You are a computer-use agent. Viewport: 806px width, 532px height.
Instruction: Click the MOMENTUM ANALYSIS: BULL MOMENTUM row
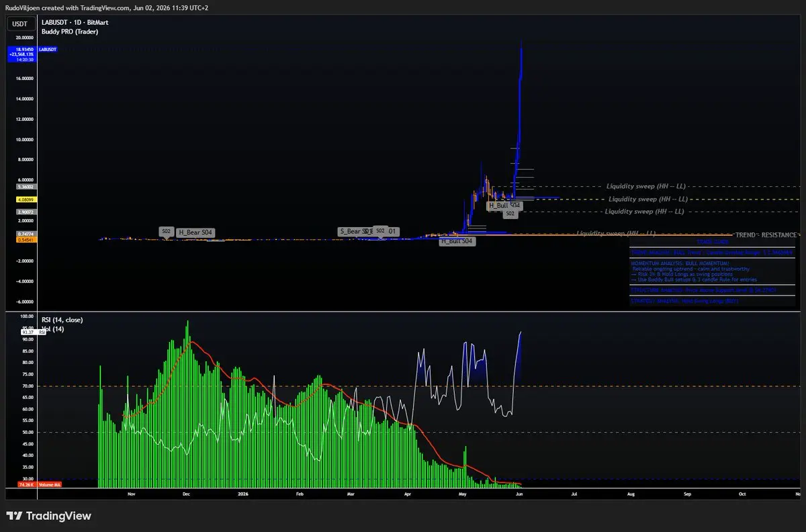tap(713, 272)
